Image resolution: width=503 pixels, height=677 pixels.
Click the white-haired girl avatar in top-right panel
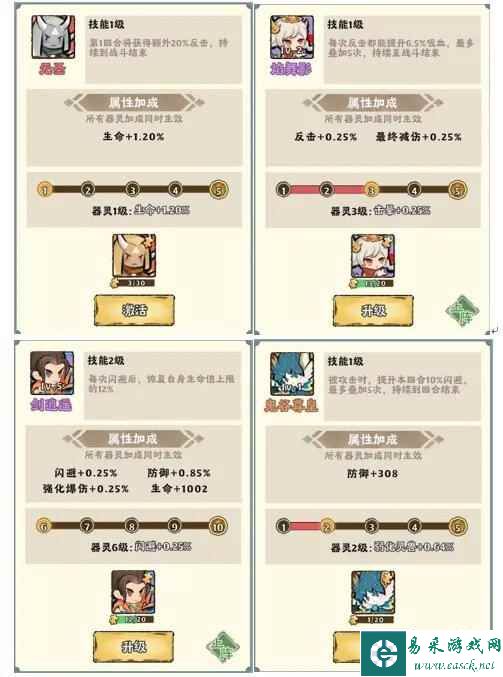(x=292, y=37)
